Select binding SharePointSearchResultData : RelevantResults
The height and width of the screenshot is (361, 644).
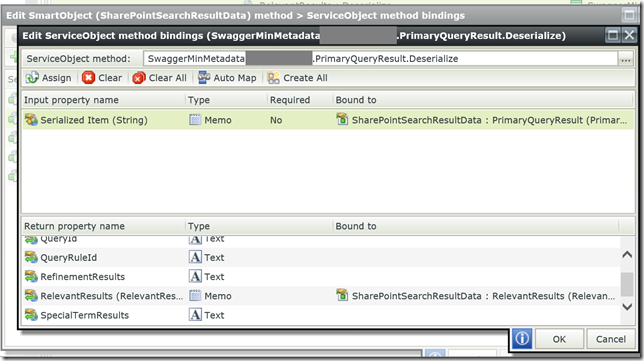[x=483, y=296]
